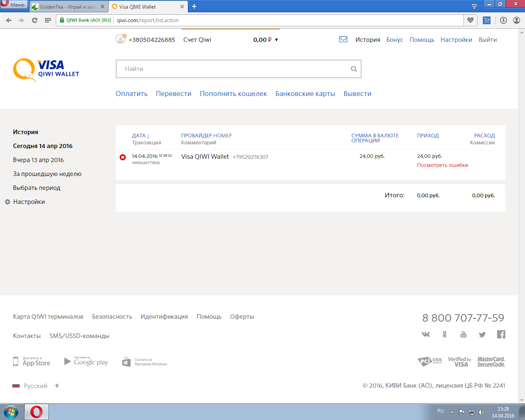Screen dimensions: 525x420
Task: Click Посмотреть ошибки link
Action: 443,165
